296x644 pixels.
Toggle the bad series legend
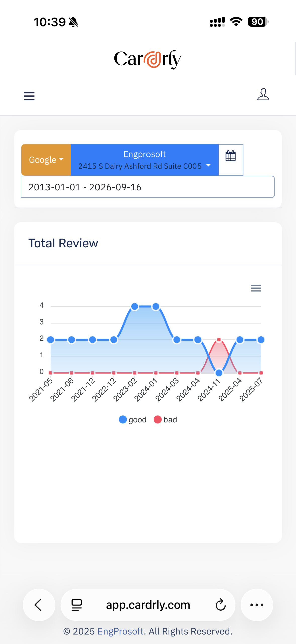click(x=165, y=420)
